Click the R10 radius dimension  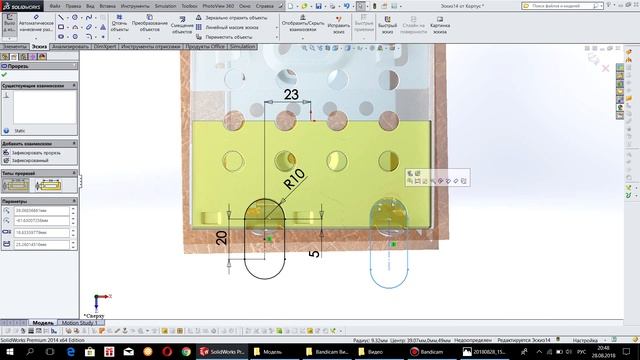coord(294,180)
